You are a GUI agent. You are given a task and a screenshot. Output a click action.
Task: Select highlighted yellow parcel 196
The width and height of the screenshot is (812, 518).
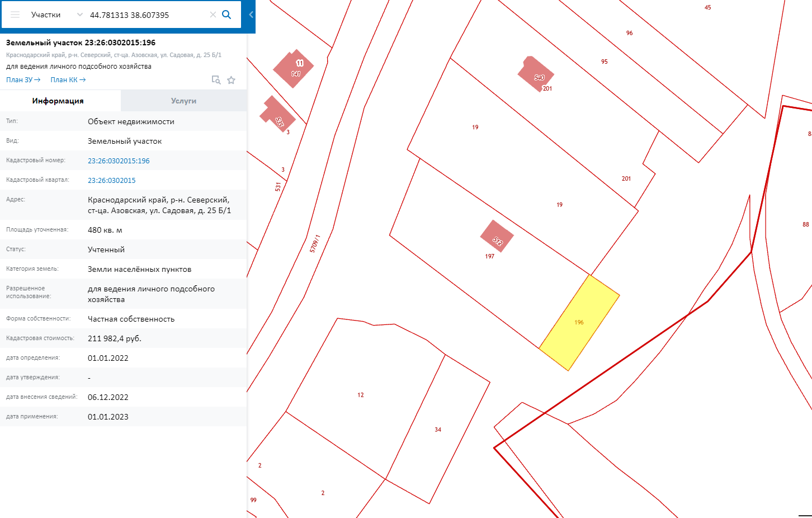click(x=579, y=323)
